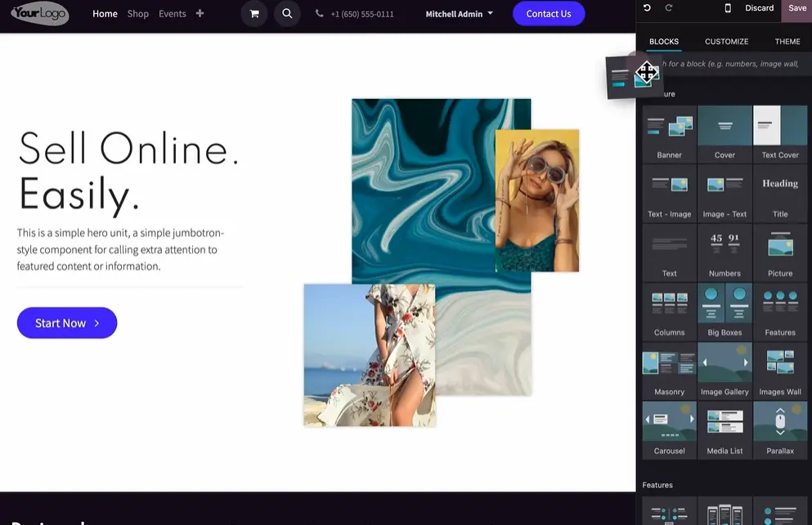812x525 pixels.
Task: Pick the Parallax block
Action: click(x=780, y=428)
